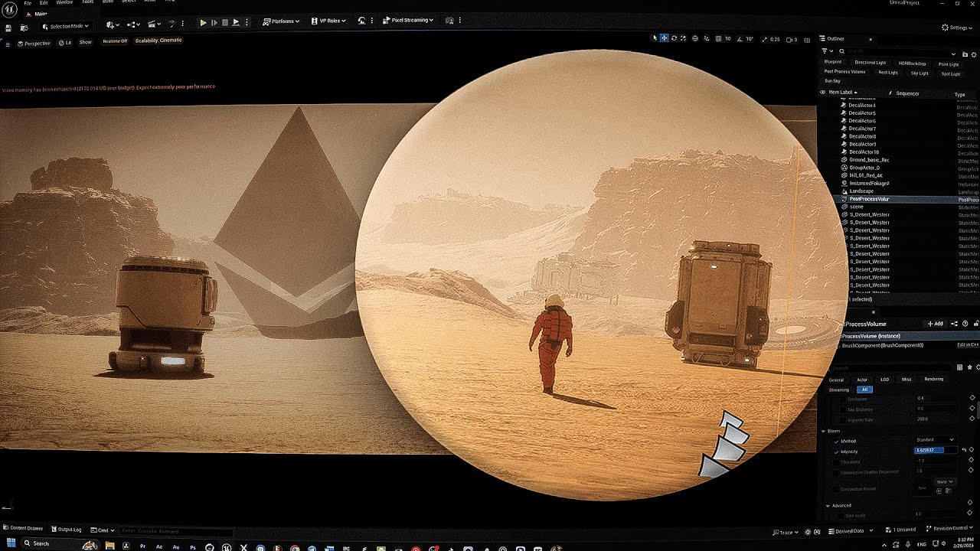Click viewport layout maximize icon

807,40
